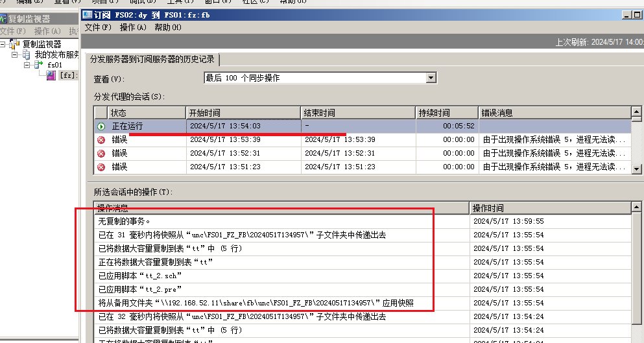Viewport: 644px width, 343px height.
Task: Select the 已应用脚本 tt_2.sch row
Action: (x=363, y=275)
